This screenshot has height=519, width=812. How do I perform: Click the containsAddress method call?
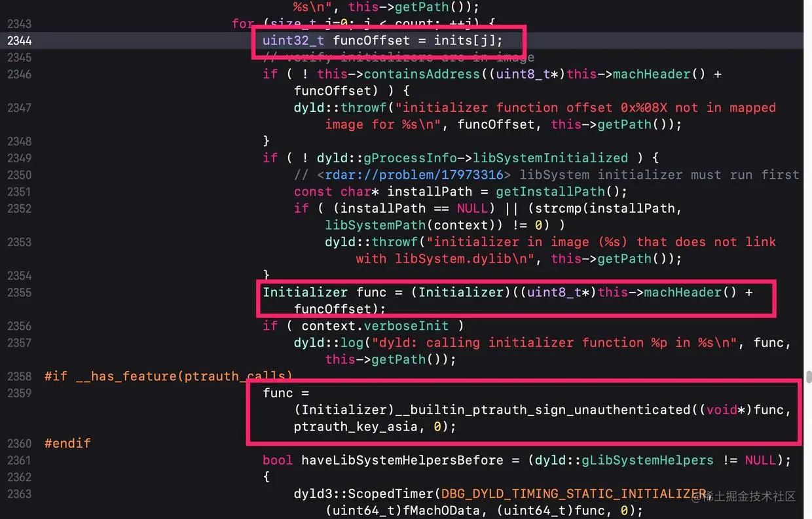(422, 74)
